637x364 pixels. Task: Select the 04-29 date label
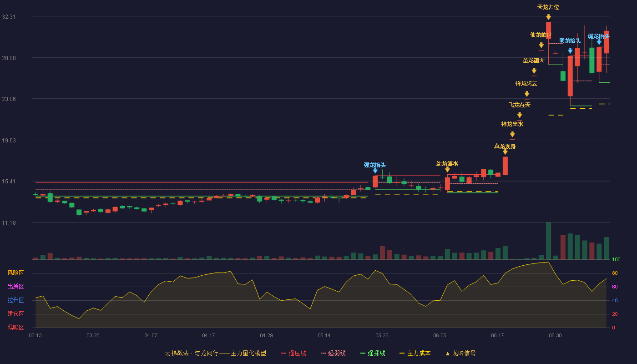[266, 335]
